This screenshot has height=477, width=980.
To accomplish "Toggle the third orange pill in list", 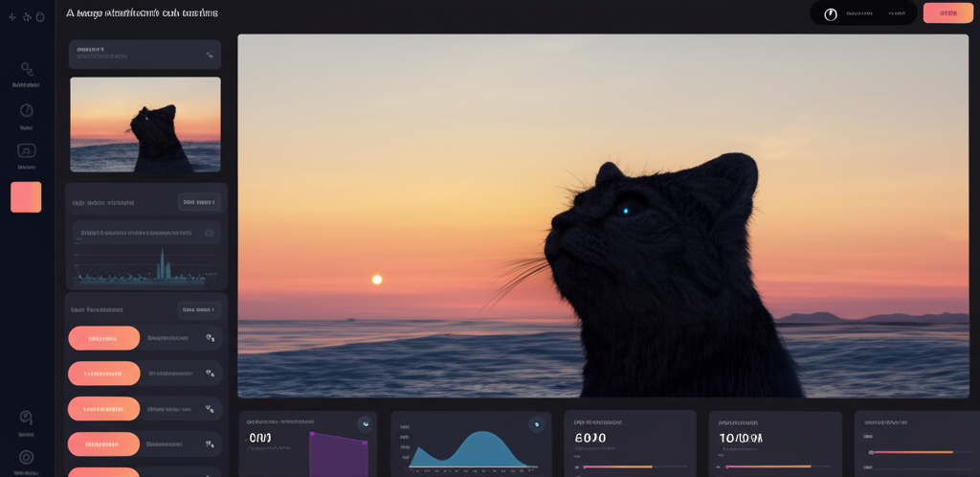I will 103,409.
